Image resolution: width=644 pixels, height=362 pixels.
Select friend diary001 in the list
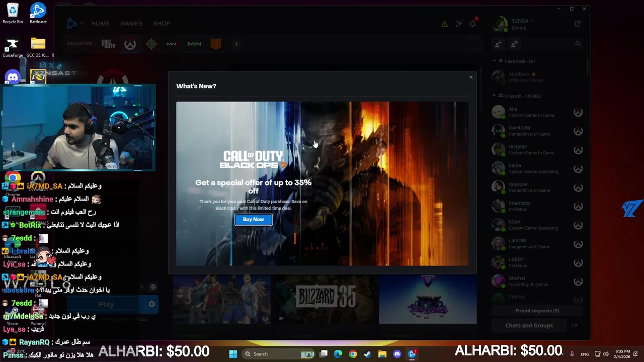(x=537, y=149)
